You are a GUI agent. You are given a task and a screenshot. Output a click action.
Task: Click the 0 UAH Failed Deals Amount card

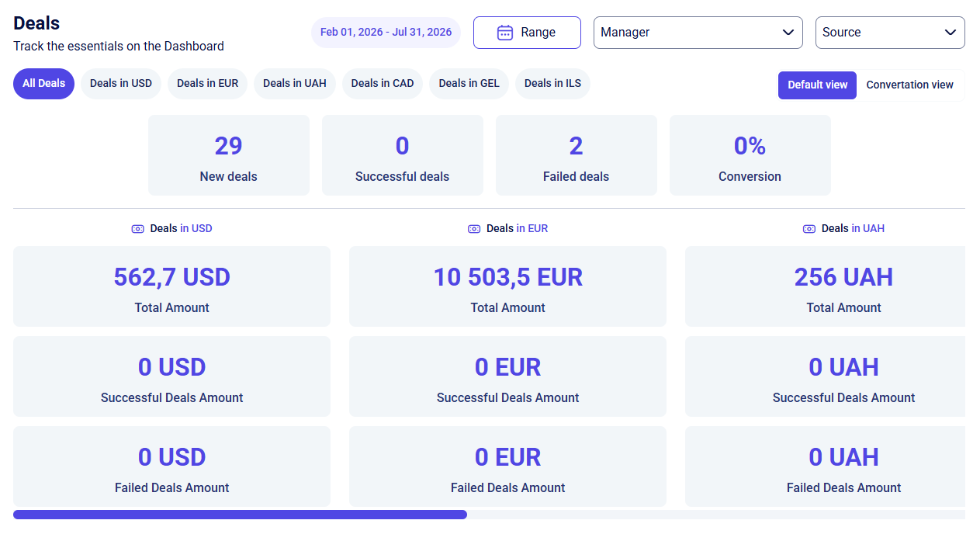(x=826, y=466)
